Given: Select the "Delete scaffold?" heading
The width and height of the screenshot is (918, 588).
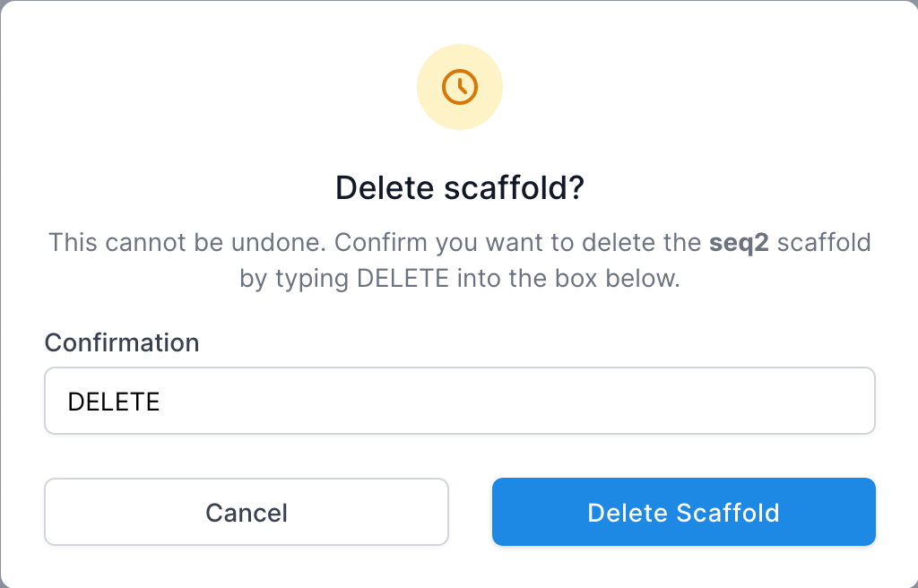Looking at the screenshot, I should point(460,187).
